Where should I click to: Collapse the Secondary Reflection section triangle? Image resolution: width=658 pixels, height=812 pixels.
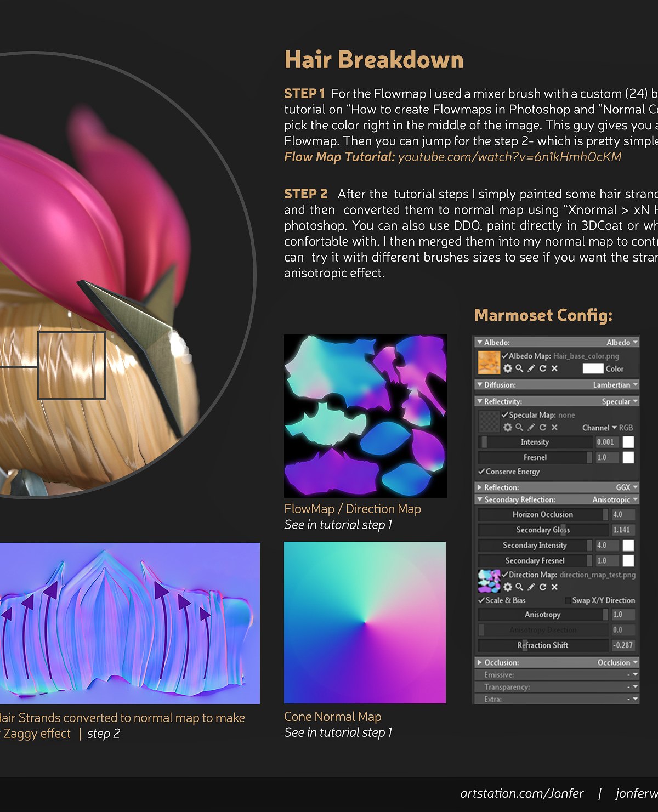(480, 499)
